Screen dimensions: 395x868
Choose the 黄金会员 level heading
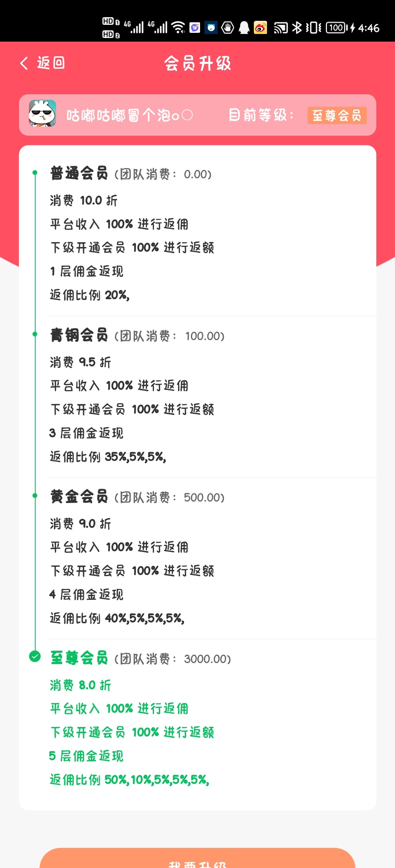point(79,496)
